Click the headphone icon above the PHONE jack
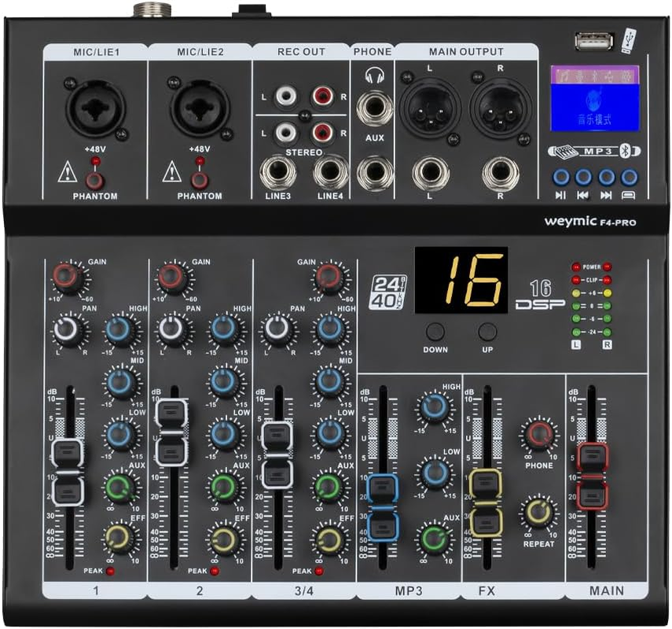This screenshot has width=672, height=629. [375, 75]
